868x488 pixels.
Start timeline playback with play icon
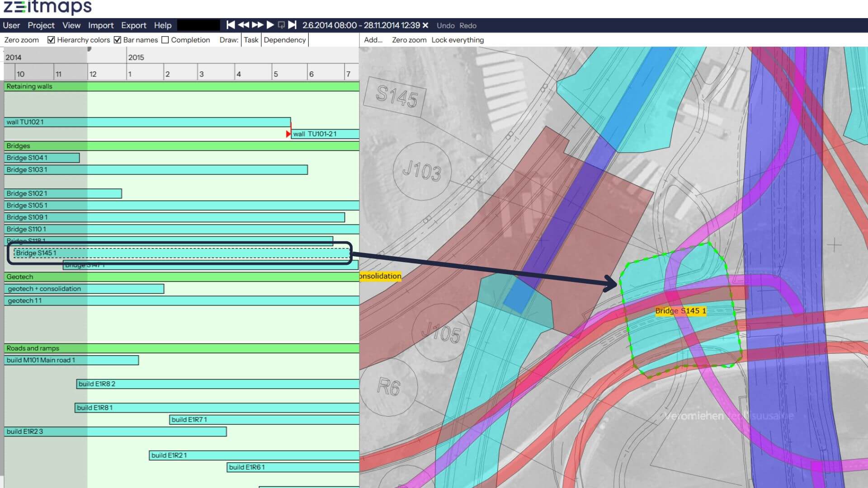(270, 25)
